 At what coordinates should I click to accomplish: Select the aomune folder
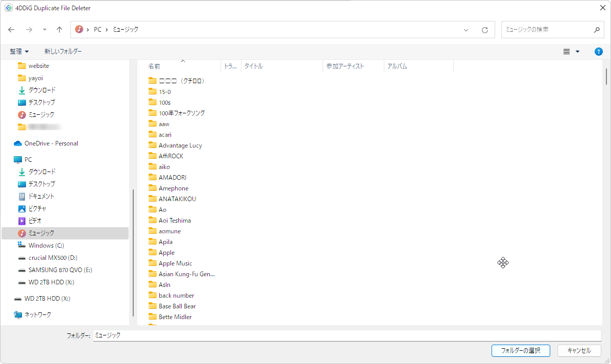pyautogui.click(x=165, y=231)
